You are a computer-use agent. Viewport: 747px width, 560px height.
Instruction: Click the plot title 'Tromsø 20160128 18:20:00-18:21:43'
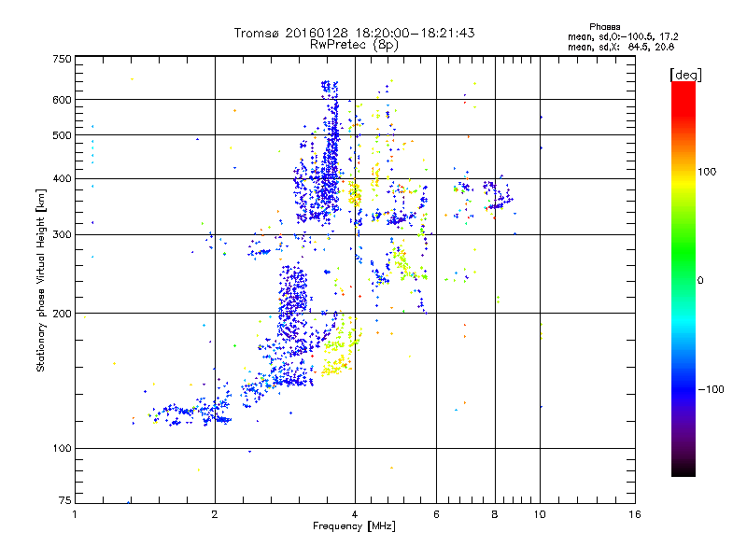click(x=354, y=33)
